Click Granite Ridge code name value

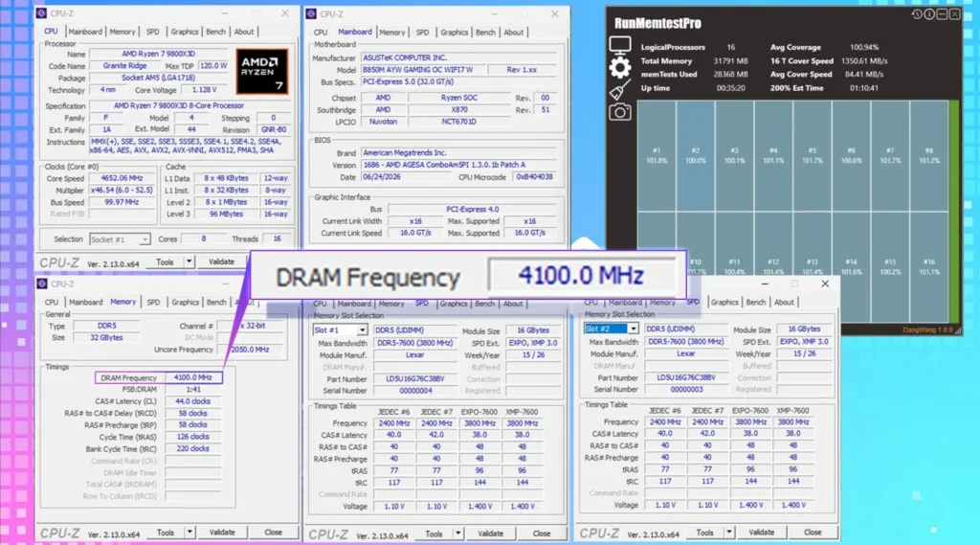point(124,66)
